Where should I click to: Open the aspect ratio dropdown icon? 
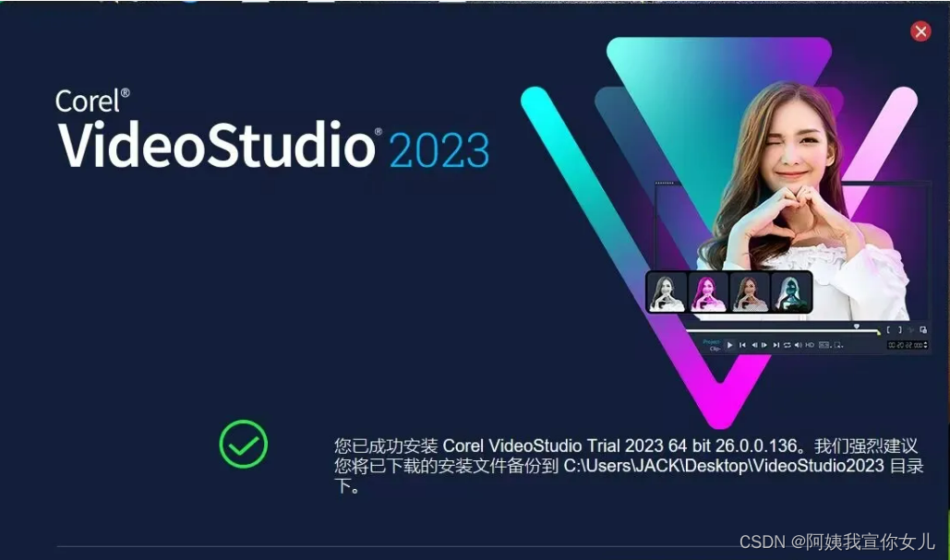(825, 345)
